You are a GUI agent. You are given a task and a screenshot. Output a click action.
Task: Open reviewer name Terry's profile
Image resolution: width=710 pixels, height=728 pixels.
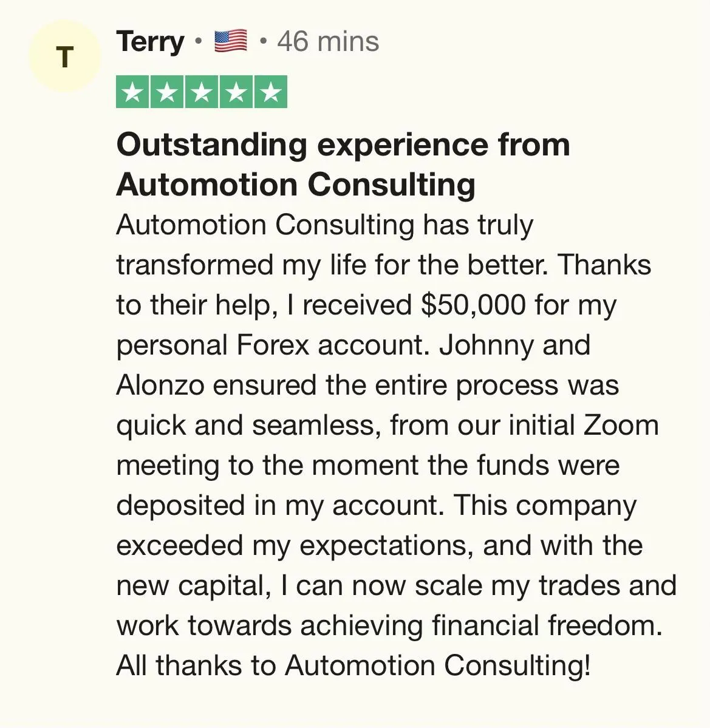click(151, 42)
